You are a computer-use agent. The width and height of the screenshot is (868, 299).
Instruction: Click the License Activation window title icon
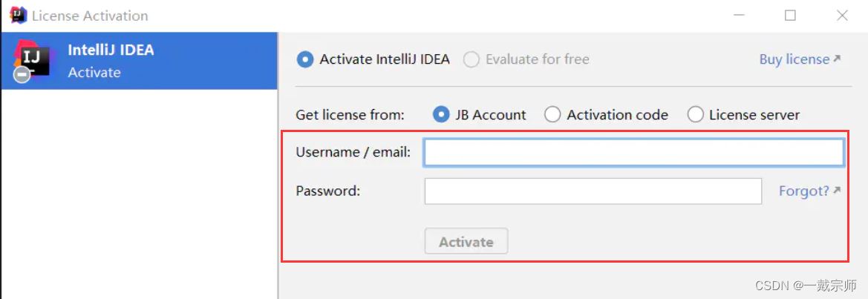[x=18, y=15]
